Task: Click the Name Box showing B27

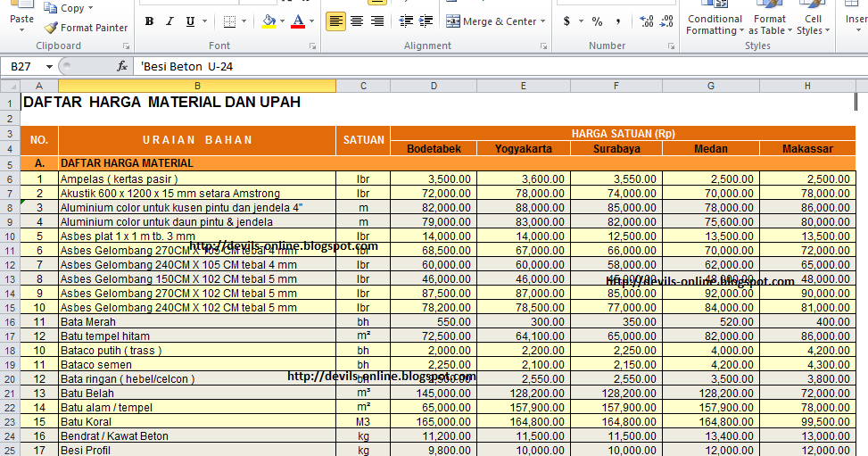Action: pyautogui.click(x=23, y=67)
